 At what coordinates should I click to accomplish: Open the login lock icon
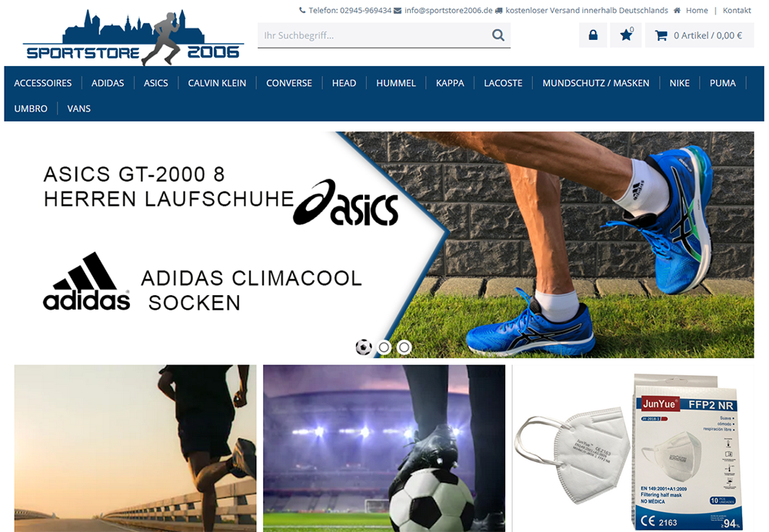[x=593, y=35]
